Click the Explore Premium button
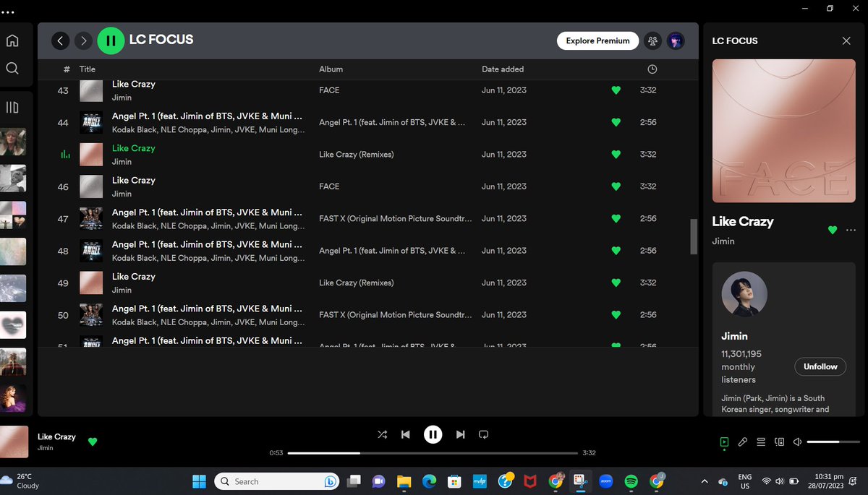Image resolution: width=868 pixels, height=495 pixels. pyautogui.click(x=597, y=41)
